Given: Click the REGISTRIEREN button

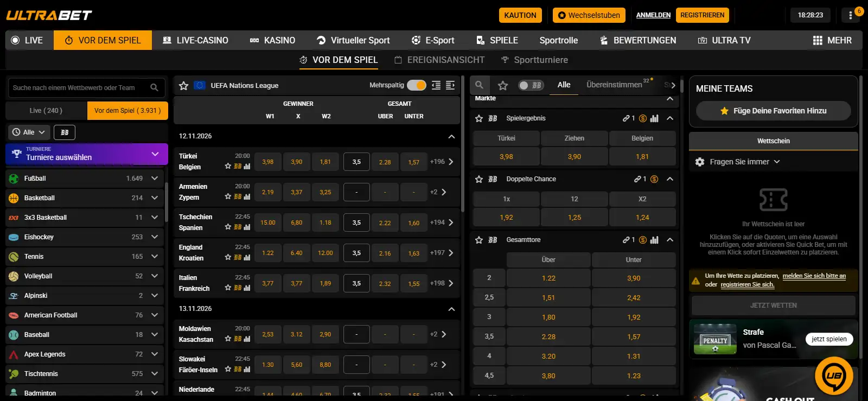Looking at the screenshot, I should pos(703,15).
